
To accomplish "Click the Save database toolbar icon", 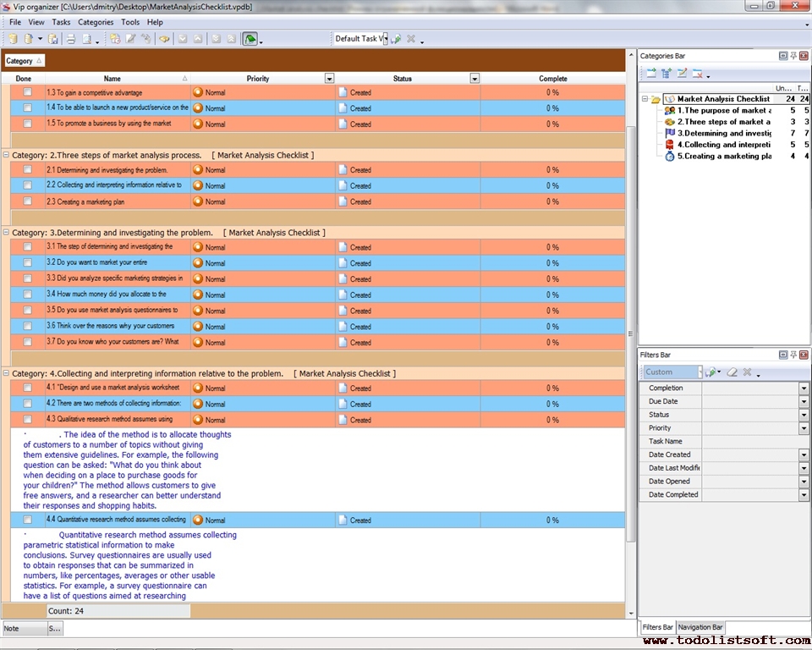I will point(52,39).
